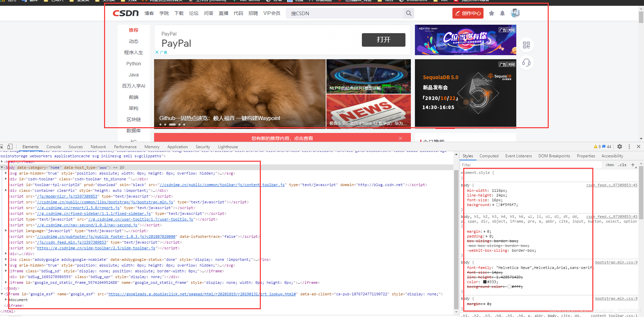
Task: Go to 博客 in top navigation
Action: click(x=149, y=13)
